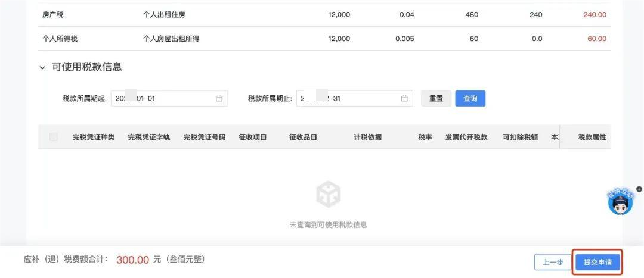Click the 税款所属期起 date input
The height and width of the screenshot is (278, 644).
tap(169, 98)
